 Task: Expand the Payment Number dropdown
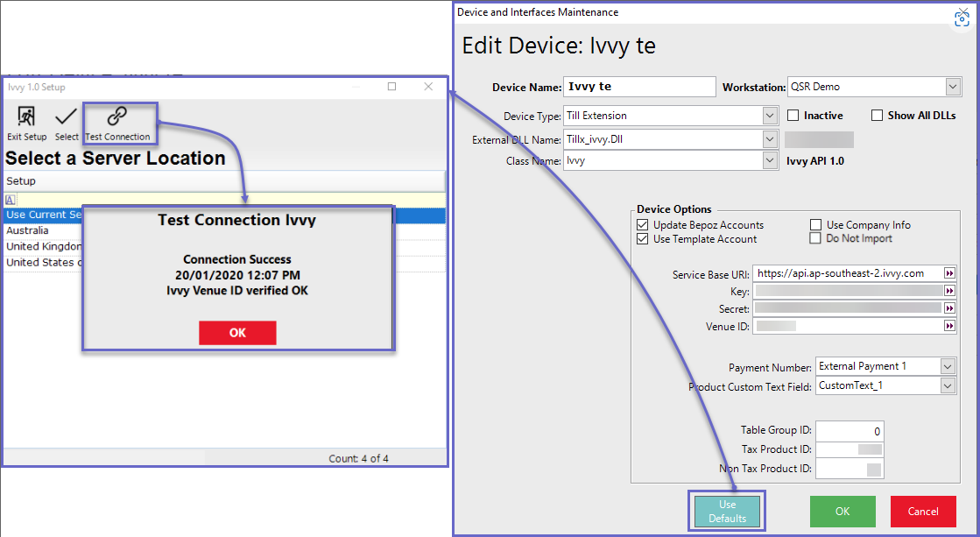point(948,366)
